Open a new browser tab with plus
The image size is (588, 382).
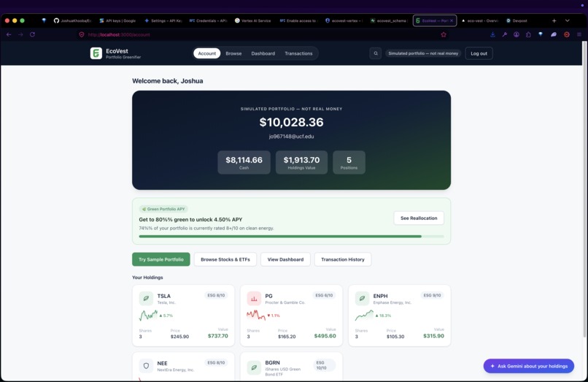pyautogui.click(x=554, y=20)
